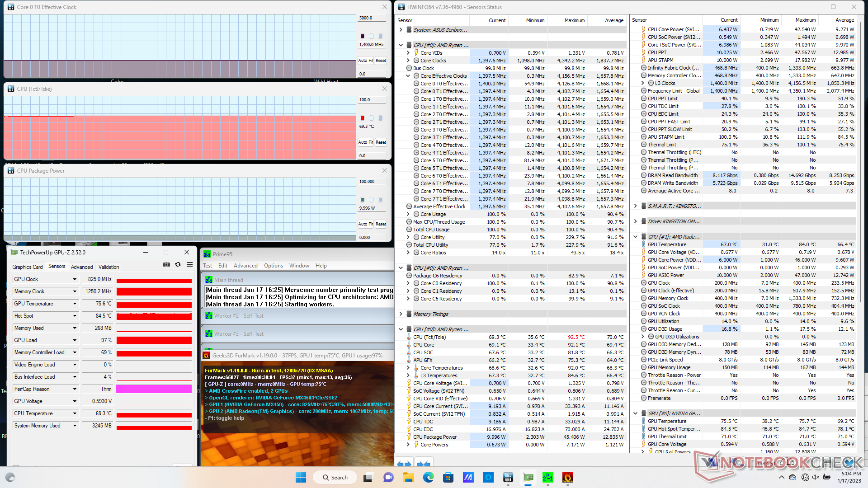The height and width of the screenshot is (488, 868).
Task: Click Auto Fit in the CPU Package Power graph
Action: tap(365, 224)
